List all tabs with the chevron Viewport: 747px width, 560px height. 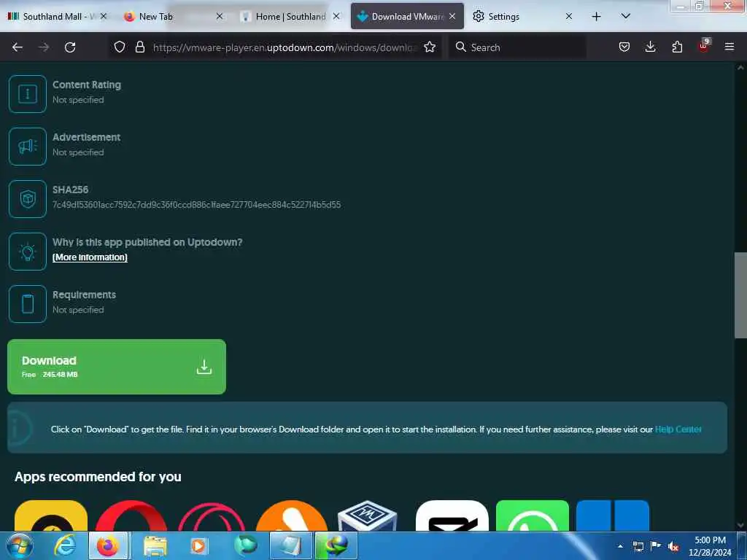[625, 16]
